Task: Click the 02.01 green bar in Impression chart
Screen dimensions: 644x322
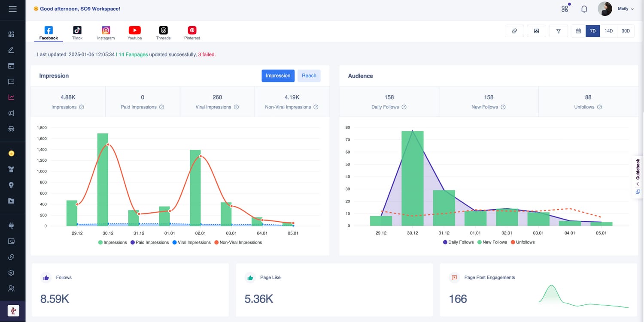Action: [195, 188]
